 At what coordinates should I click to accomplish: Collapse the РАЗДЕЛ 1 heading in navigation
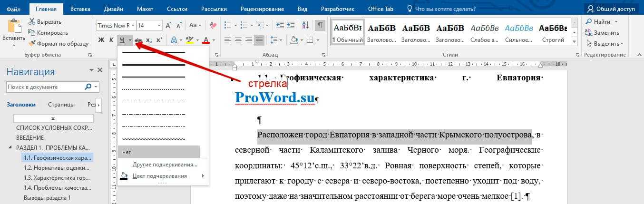[11, 147]
